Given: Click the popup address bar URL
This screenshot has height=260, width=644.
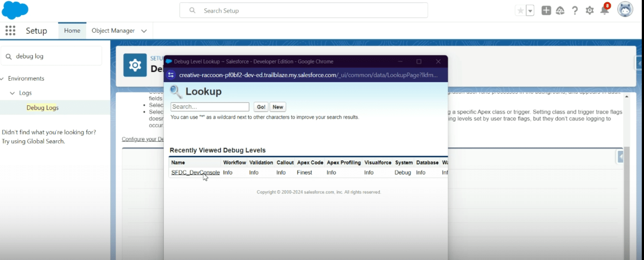Looking at the screenshot, I should tap(308, 75).
